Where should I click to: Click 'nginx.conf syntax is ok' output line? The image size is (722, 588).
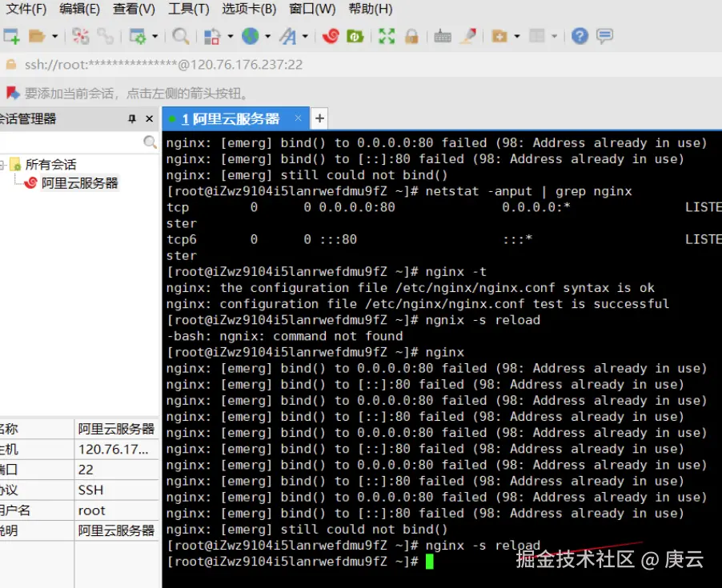point(411,287)
